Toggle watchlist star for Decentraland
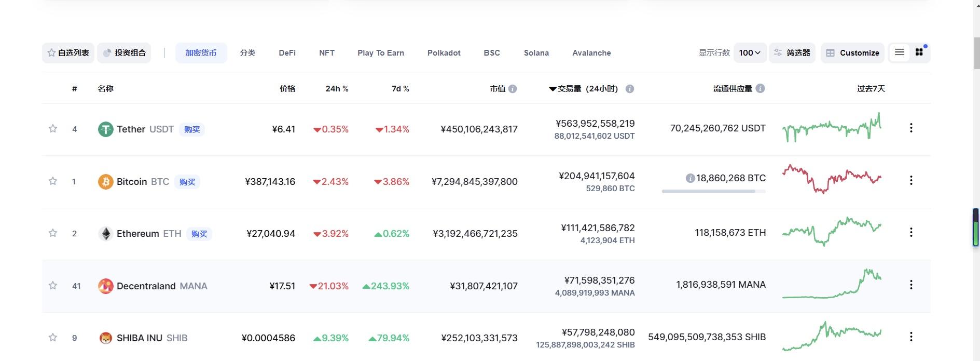The width and height of the screenshot is (980, 361). 53,285
